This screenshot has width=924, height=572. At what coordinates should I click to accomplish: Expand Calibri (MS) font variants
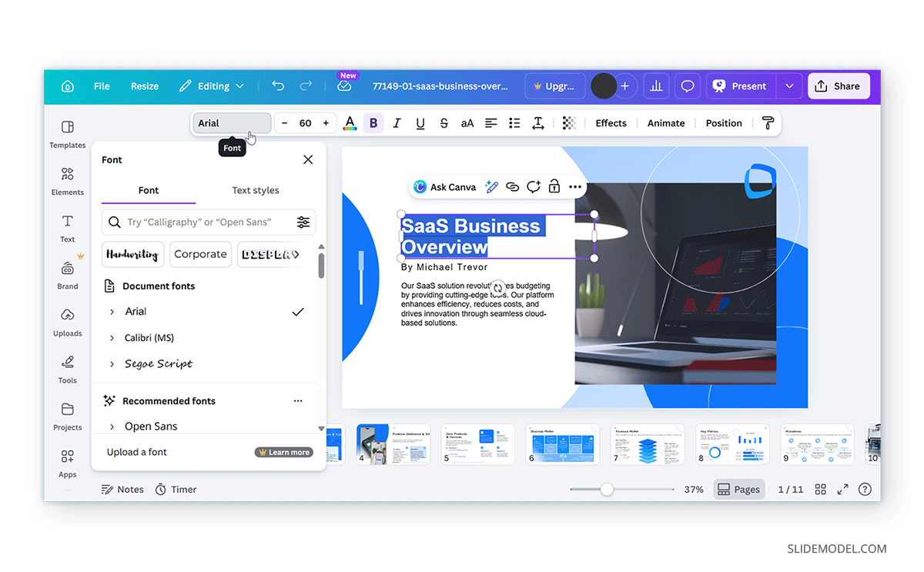point(112,338)
